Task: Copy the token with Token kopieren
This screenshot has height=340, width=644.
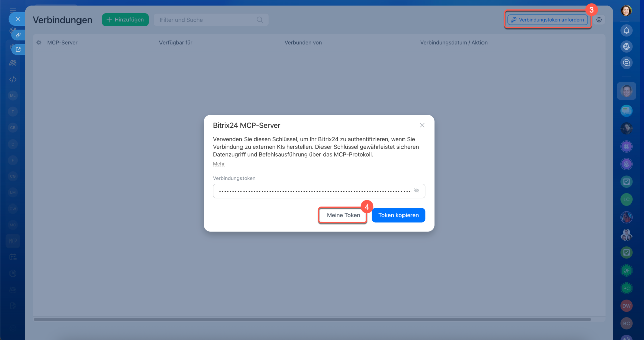Action: [398, 215]
